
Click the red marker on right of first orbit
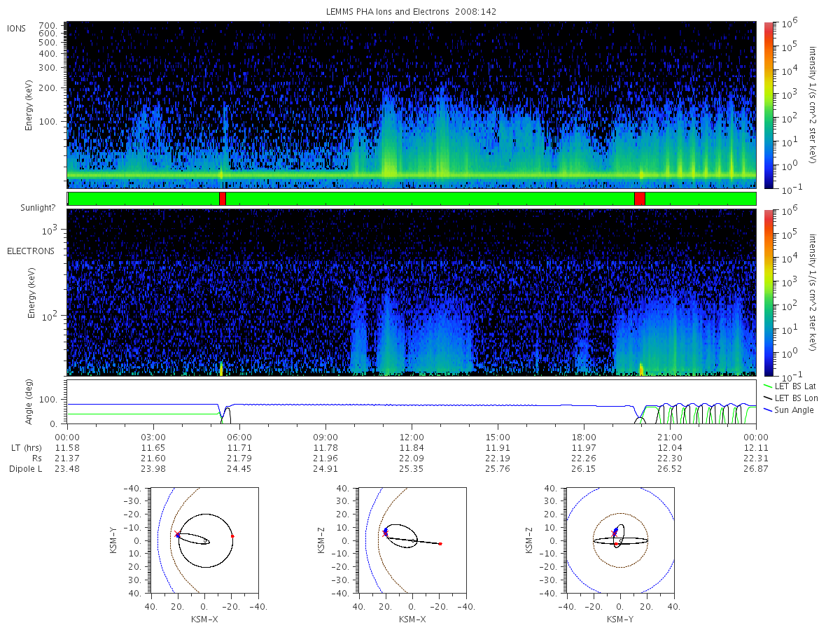(x=232, y=535)
